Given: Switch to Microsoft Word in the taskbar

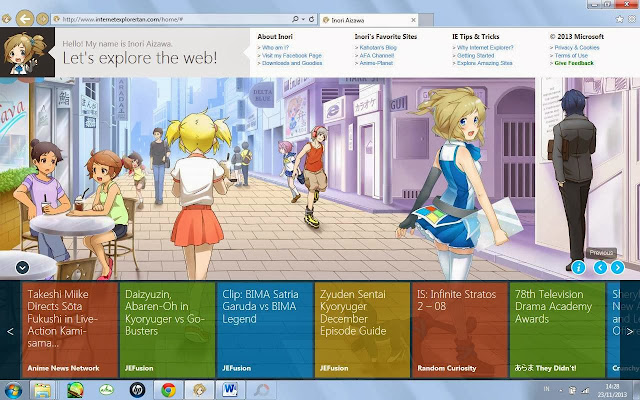Looking at the screenshot, I should coord(230,390).
